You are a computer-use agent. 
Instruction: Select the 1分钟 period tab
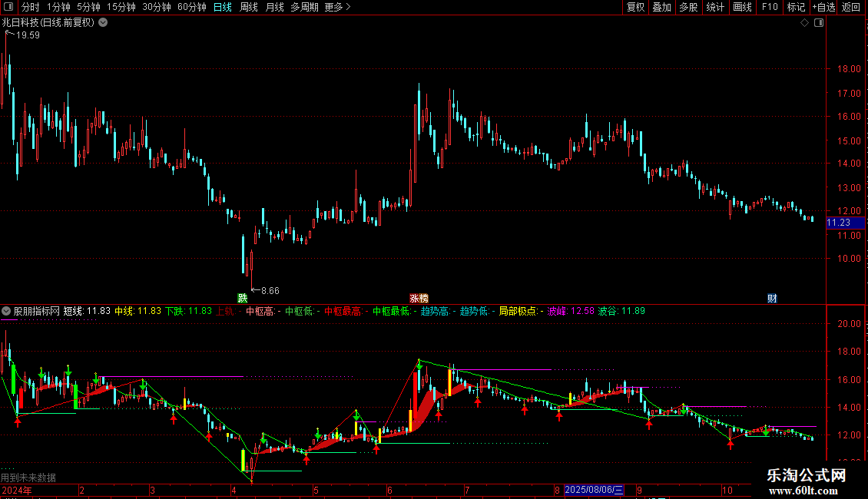pos(58,7)
